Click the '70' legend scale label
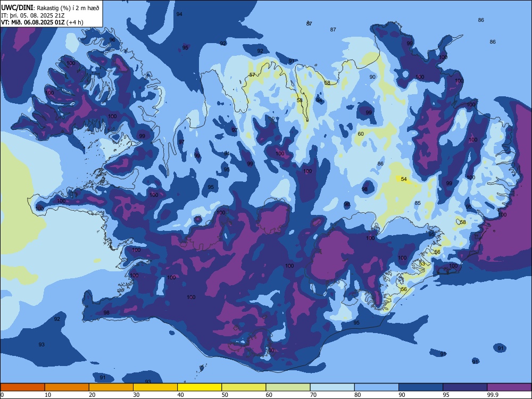Screen dimensions: 532x399 point(313,395)
